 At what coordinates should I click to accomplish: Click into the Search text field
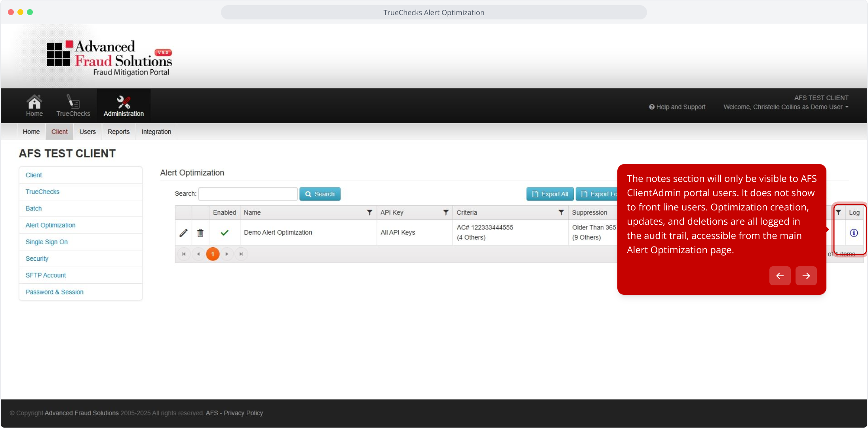click(x=248, y=194)
